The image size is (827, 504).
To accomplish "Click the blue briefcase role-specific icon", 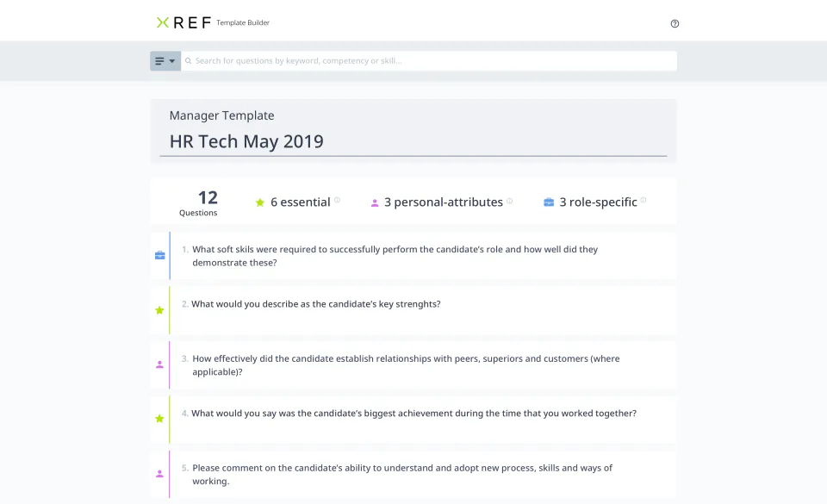I will [x=549, y=202].
